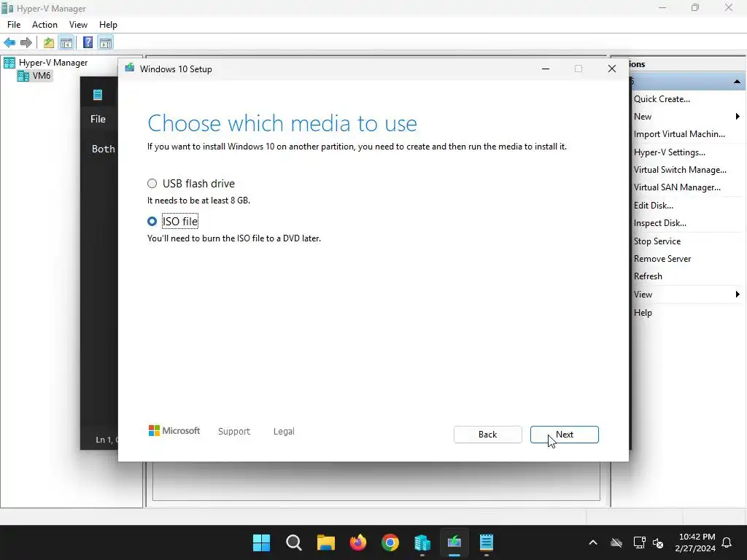Close the Windows 10 Setup window
This screenshot has height=560, width=747.
pyautogui.click(x=612, y=69)
